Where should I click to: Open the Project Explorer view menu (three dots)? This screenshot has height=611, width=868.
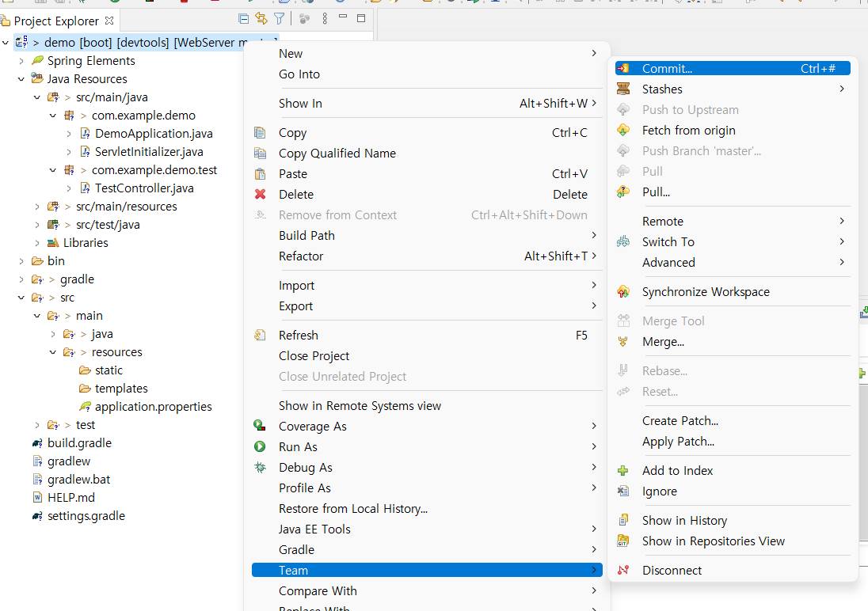(325, 19)
